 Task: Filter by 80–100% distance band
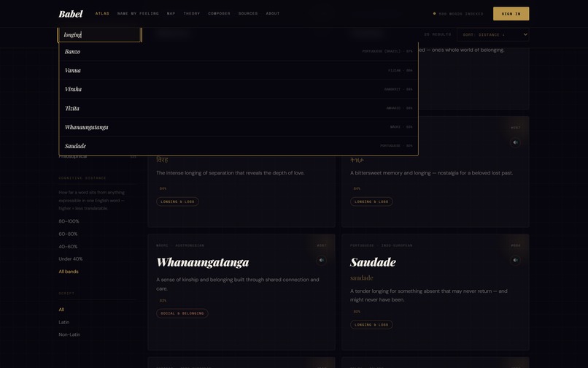coord(69,221)
